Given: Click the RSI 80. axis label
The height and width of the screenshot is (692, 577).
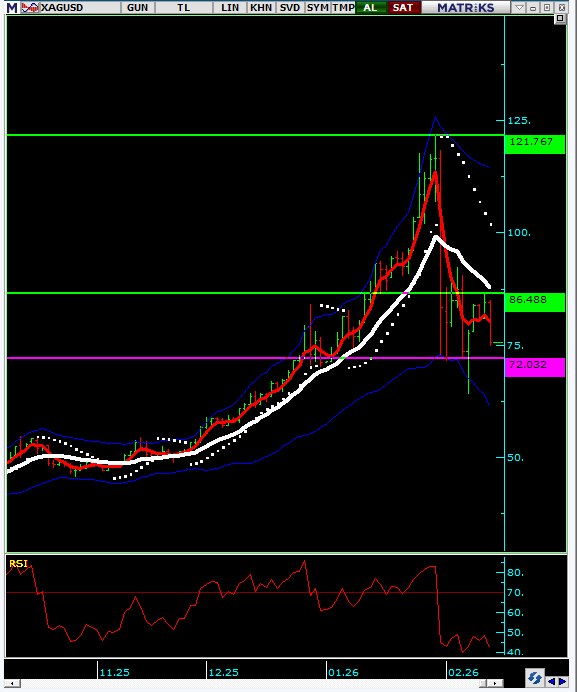Looking at the screenshot, I should pyautogui.click(x=516, y=573).
